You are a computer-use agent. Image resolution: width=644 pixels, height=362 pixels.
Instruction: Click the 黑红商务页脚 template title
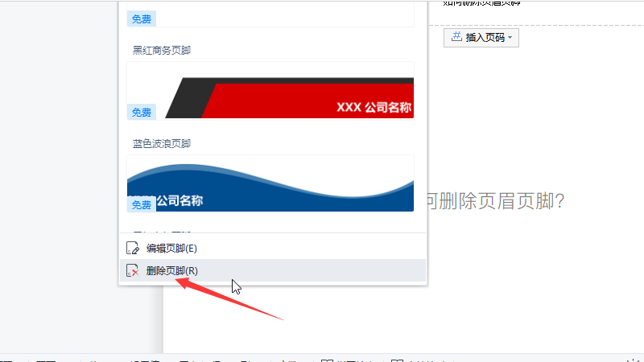[x=162, y=50]
